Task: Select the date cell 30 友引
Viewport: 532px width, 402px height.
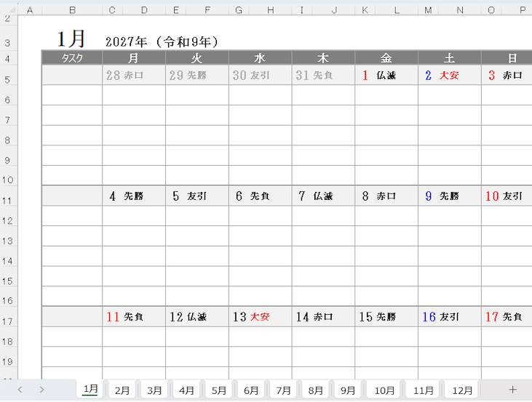Action: click(x=261, y=75)
